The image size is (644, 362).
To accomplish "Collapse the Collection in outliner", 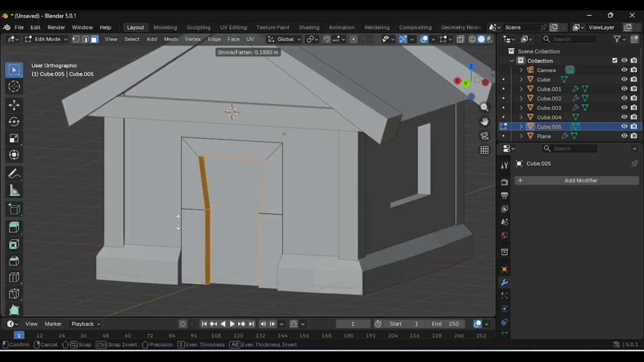I will tap(512, 60).
